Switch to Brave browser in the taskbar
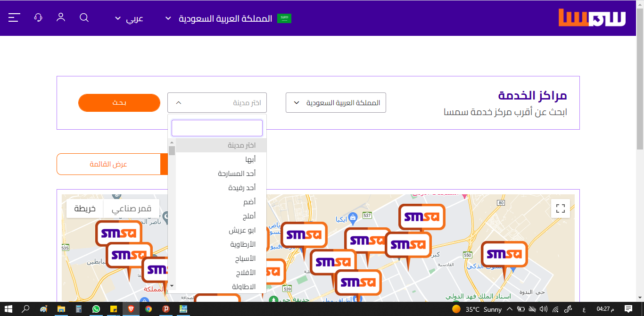 (131, 309)
